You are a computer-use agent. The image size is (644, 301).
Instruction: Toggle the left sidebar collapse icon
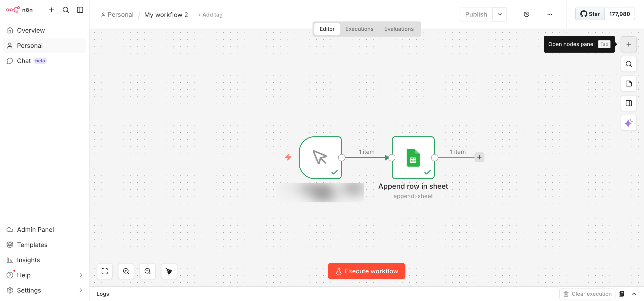80,10
